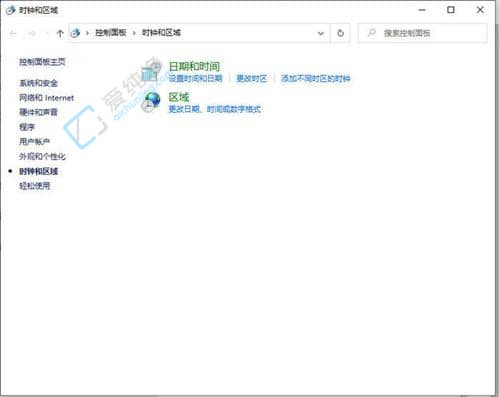Expand the chevron after 控制面板 breadcrumb
500x397 pixels.
tap(134, 33)
